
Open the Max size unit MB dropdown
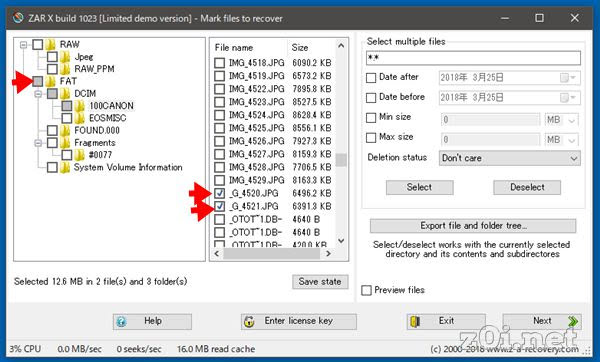pyautogui.click(x=562, y=140)
